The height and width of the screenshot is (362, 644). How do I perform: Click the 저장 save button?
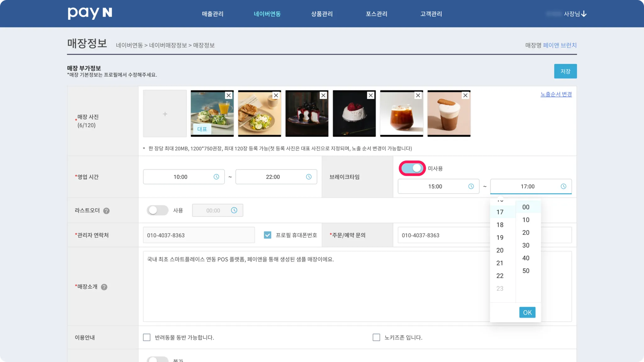(565, 71)
